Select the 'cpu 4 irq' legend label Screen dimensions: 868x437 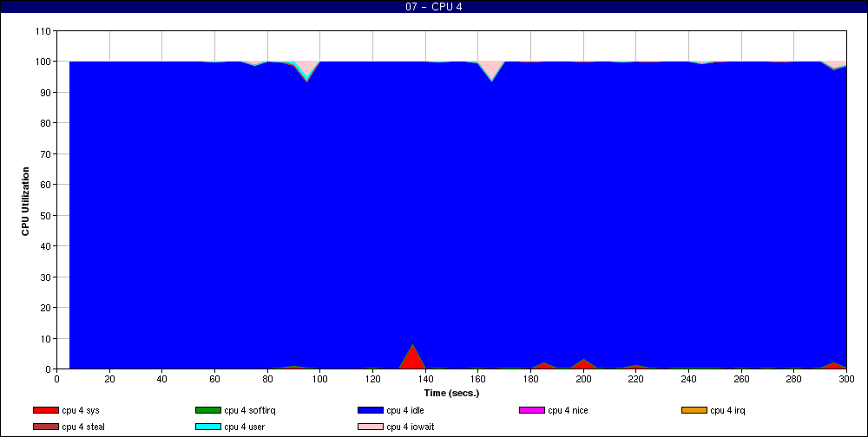[728, 410]
